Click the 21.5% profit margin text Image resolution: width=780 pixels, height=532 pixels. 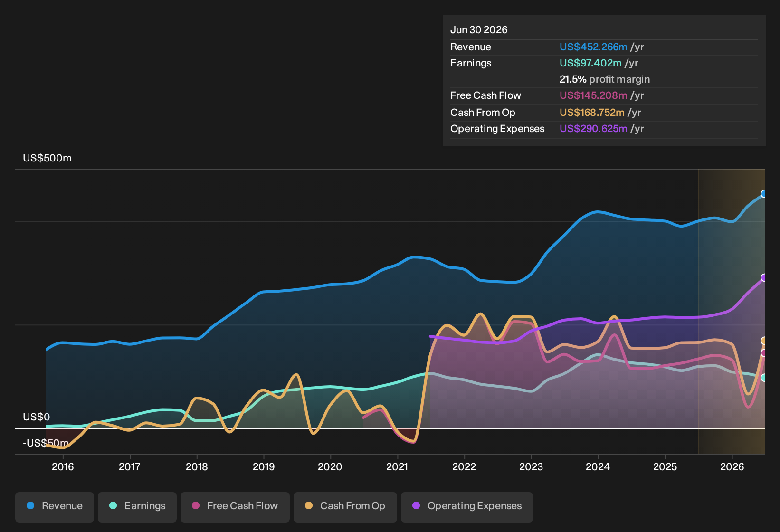(x=605, y=79)
